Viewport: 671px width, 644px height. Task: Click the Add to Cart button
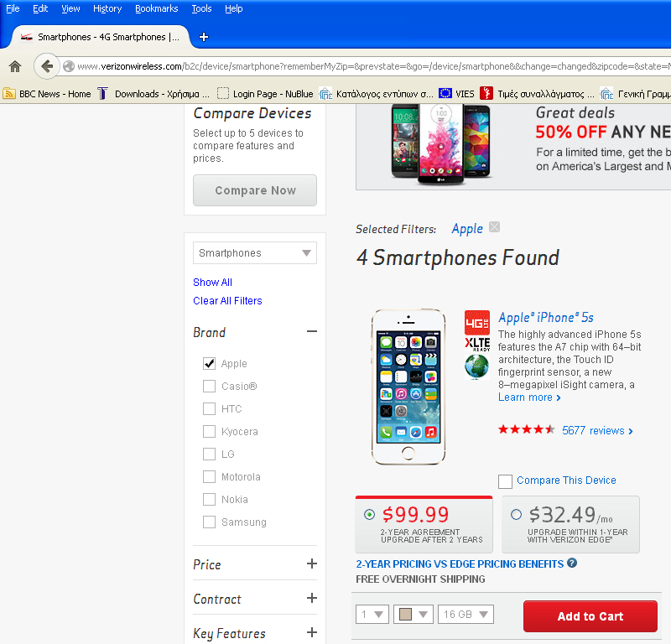[x=590, y=616]
